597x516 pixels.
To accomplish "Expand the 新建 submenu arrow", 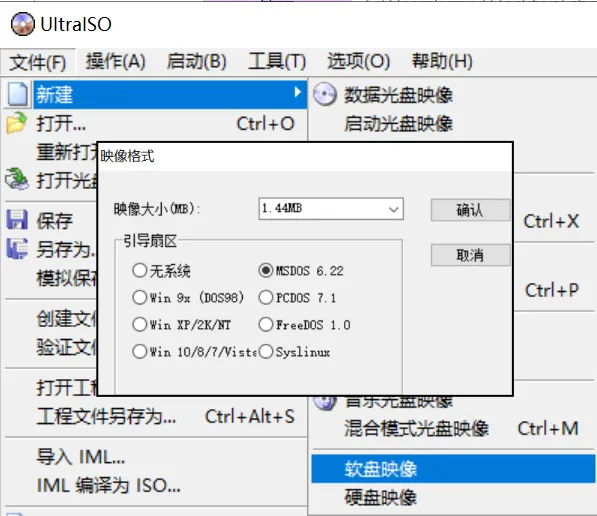I will [x=297, y=92].
